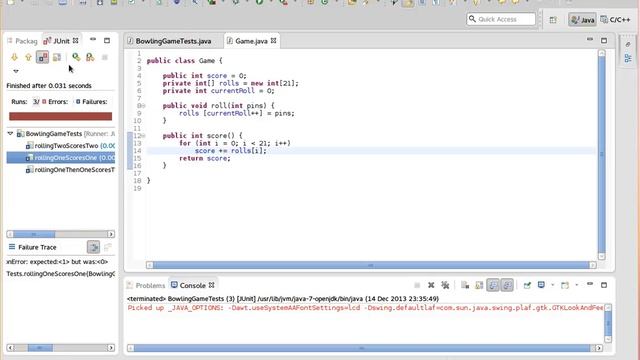The image size is (640, 360).
Task: Click the Console terminate (stop) icon
Action: (417, 285)
